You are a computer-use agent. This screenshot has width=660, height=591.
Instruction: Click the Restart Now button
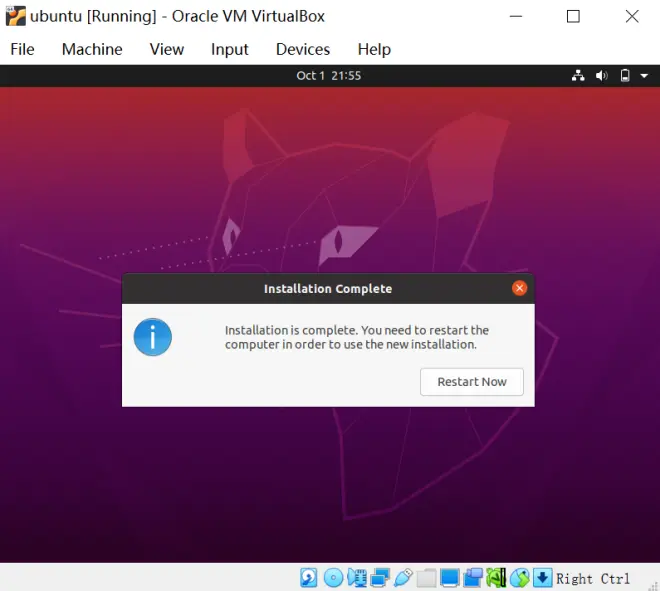(471, 382)
